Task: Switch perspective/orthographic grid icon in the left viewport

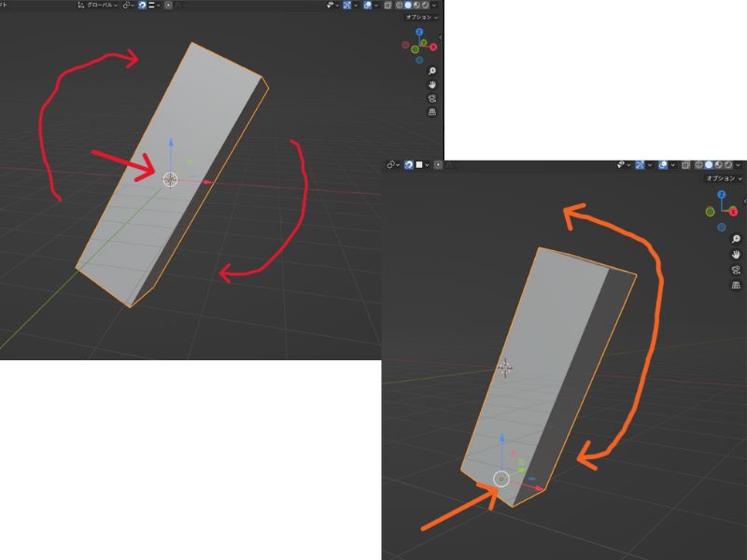Action: (432, 111)
